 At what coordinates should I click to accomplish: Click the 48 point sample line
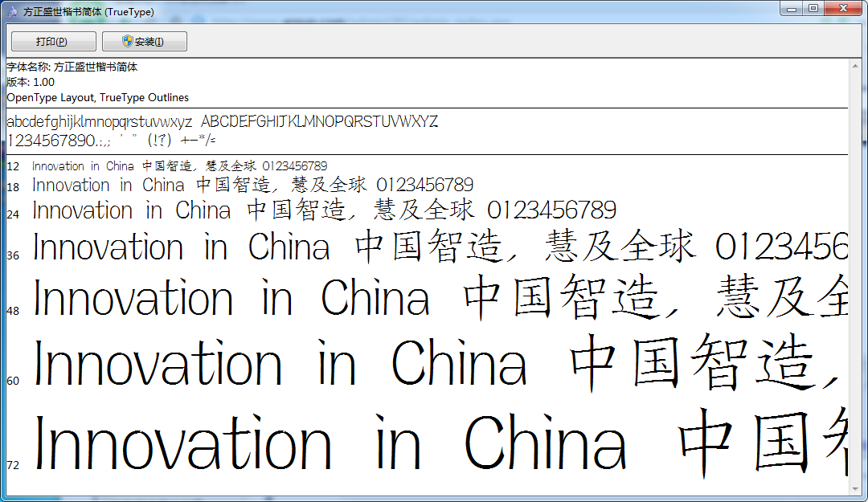click(x=440, y=298)
